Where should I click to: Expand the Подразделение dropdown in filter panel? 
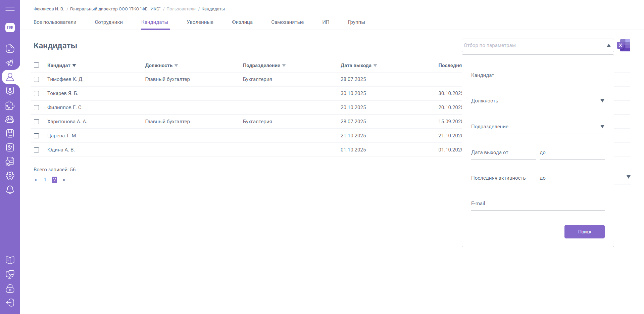point(602,127)
